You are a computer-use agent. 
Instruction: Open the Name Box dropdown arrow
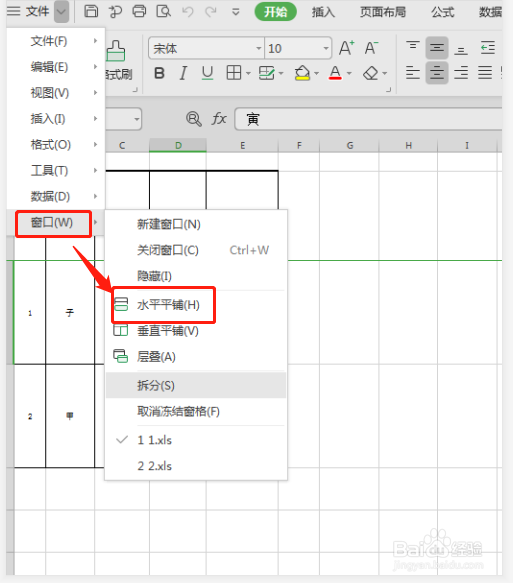(137, 119)
